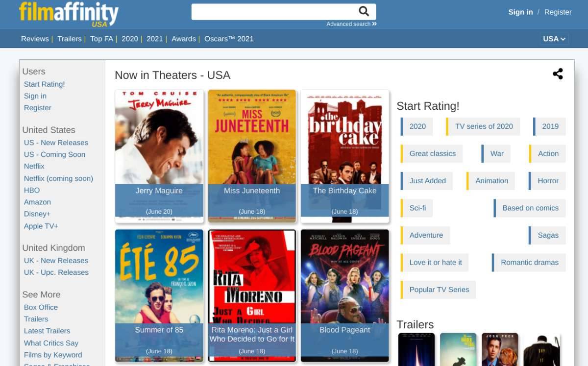
Task: Select the Action category button
Action: point(548,153)
